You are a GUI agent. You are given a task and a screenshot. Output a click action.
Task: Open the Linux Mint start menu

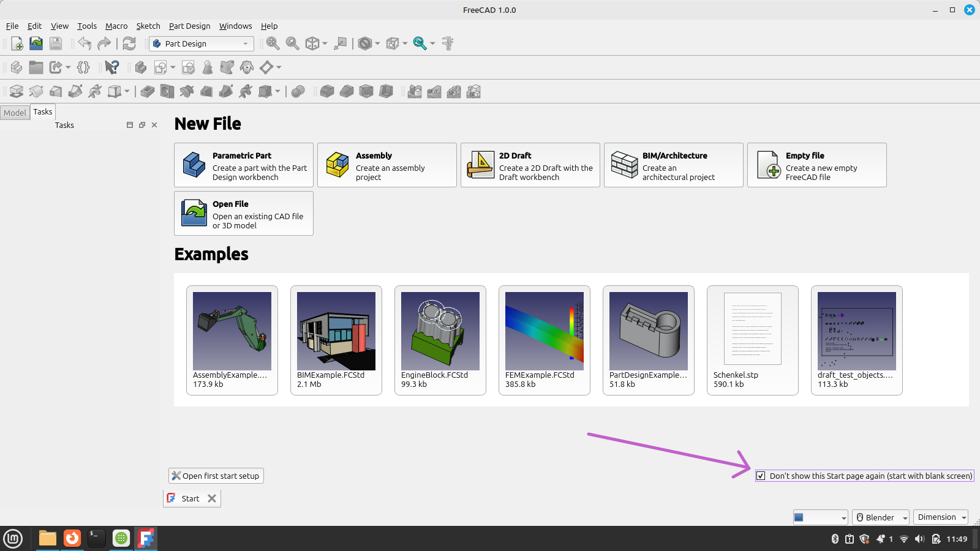tap(13, 539)
